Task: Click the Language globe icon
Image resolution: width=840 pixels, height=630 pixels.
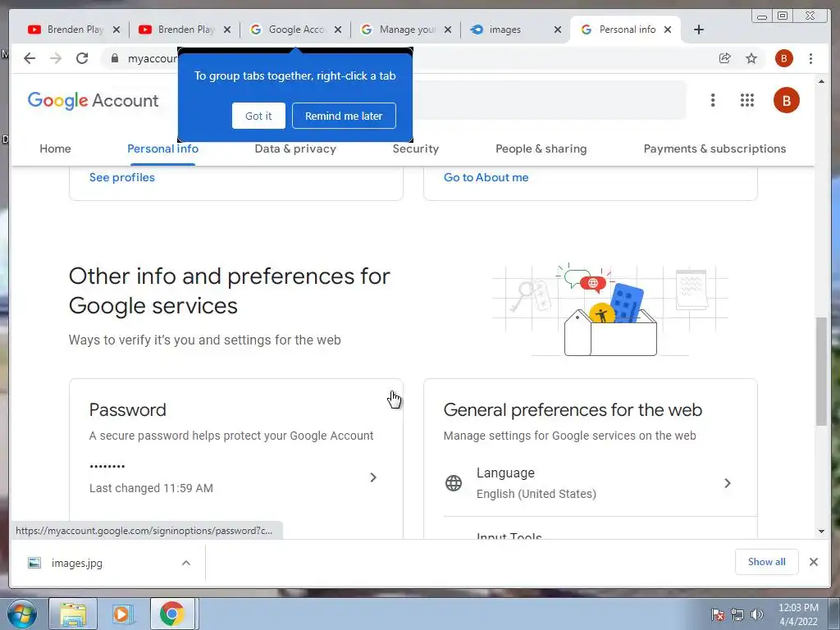Action: click(x=453, y=483)
